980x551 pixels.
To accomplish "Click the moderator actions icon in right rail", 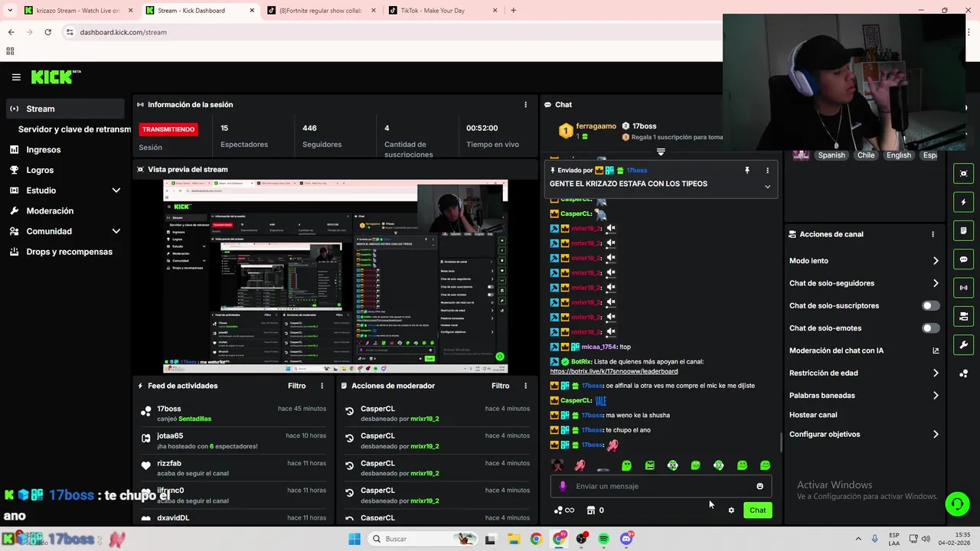I will pos(963,316).
